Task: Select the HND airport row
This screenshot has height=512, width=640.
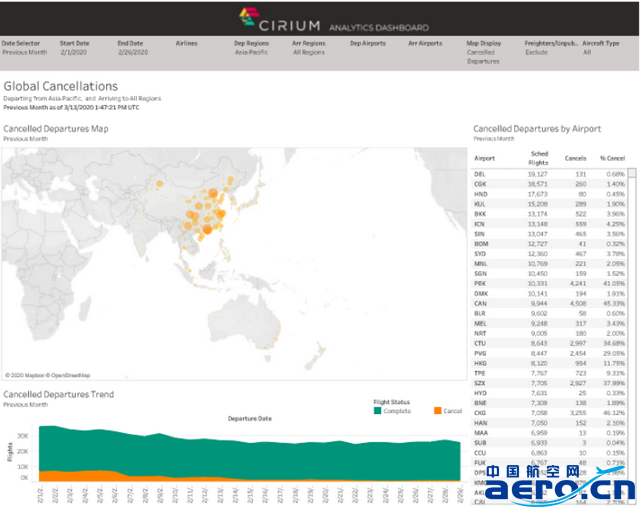Action: [549, 194]
